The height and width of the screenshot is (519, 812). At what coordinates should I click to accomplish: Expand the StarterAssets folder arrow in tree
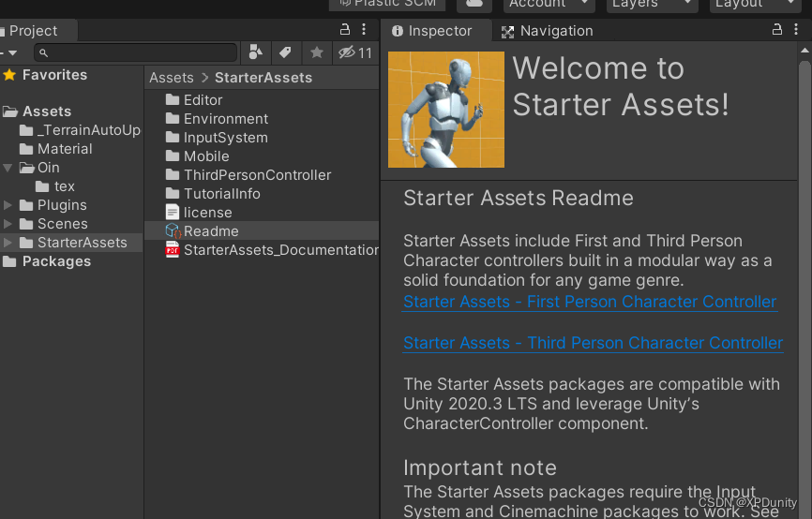coord(8,242)
